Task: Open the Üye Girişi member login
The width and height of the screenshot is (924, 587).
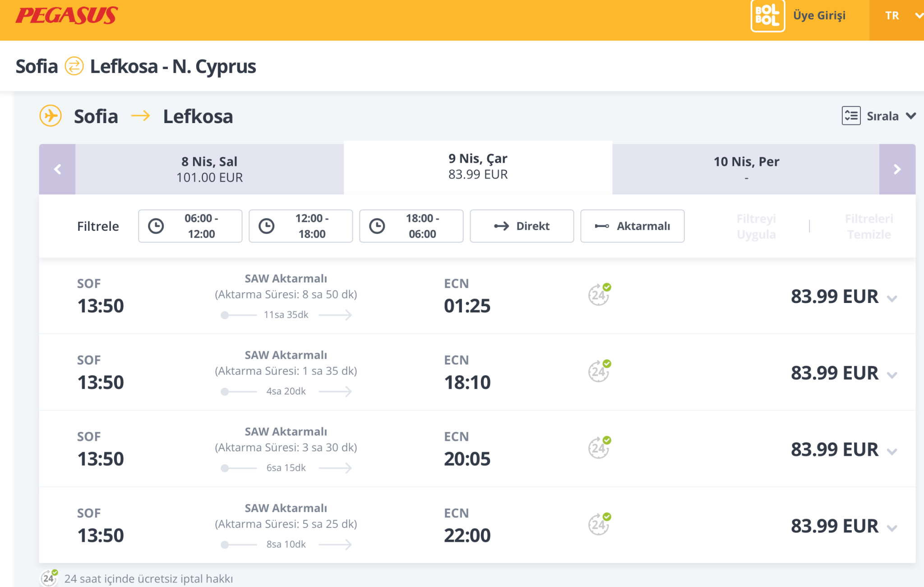Action: [819, 16]
